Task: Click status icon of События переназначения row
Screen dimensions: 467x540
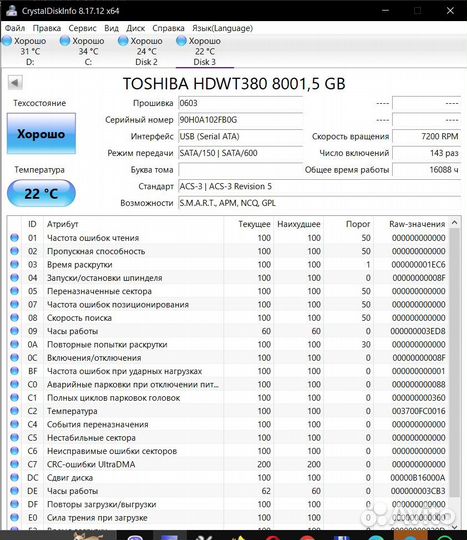Action: coord(14,424)
